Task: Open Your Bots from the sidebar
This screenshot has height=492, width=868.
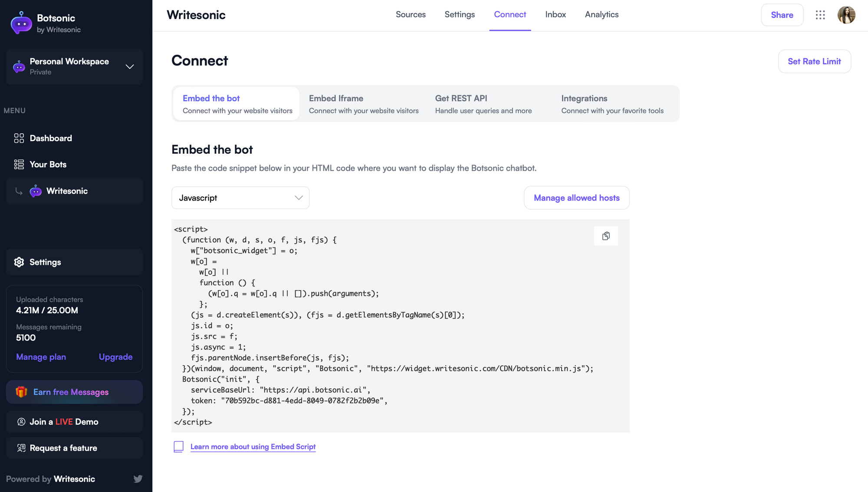Action: click(x=48, y=164)
